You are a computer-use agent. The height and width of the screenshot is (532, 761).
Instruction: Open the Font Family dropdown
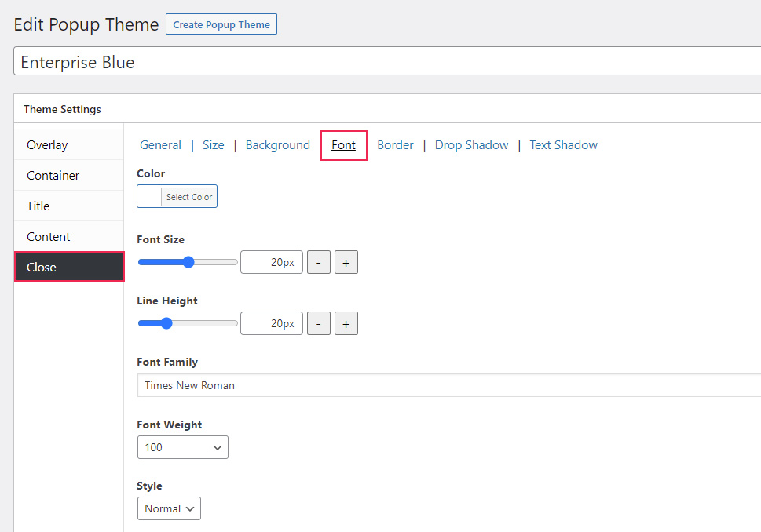point(448,385)
